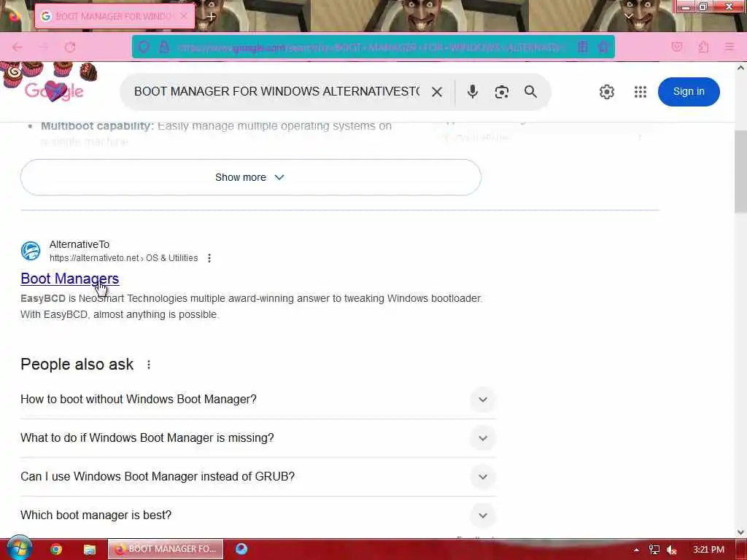The height and width of the screenshot is (560, 747).
Task: Click the muted volume tray icon
Action: coord(672,550)
